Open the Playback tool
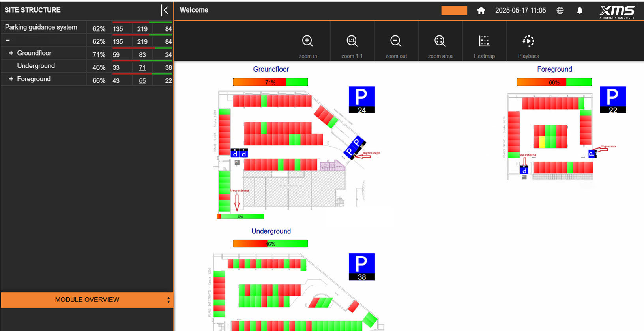644x331 pixels. [528, 41]
